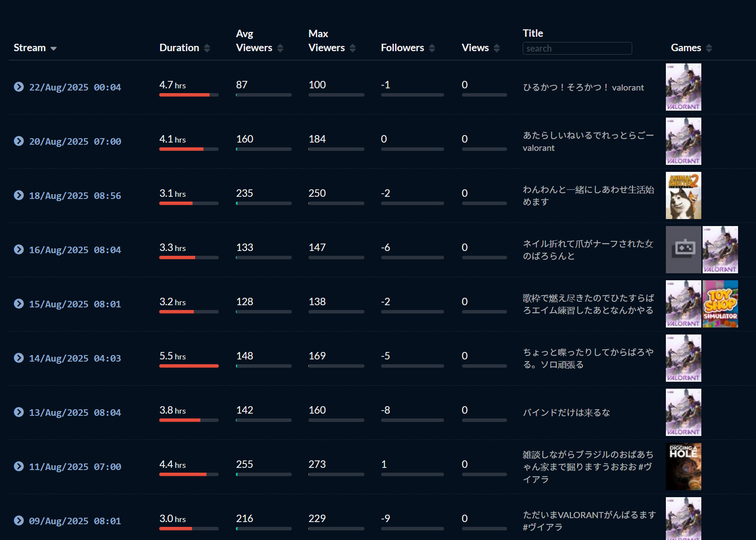Click the 4.4 hrs duration bar

tap(189, 474)
